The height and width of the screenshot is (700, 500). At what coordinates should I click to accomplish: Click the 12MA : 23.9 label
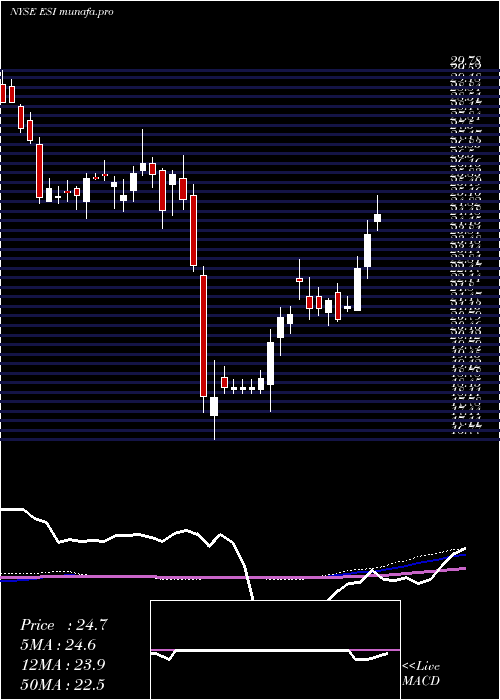tap(63, 665)
